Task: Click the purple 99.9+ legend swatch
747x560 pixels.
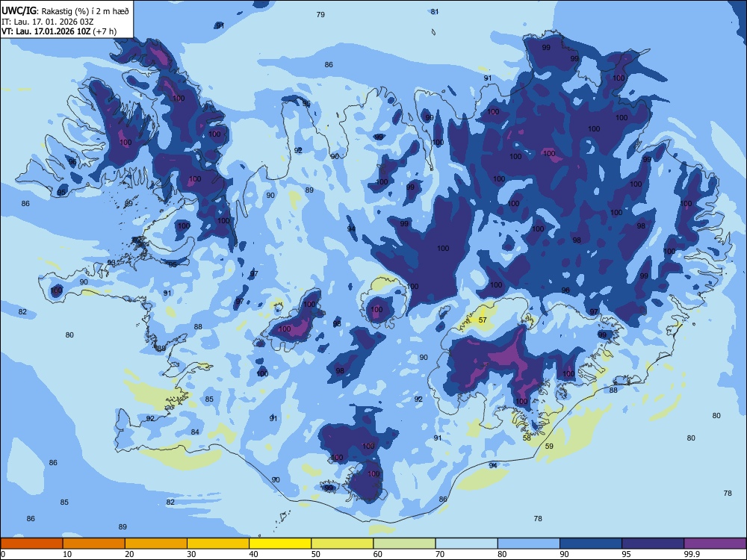Action: tap(715, 544)
